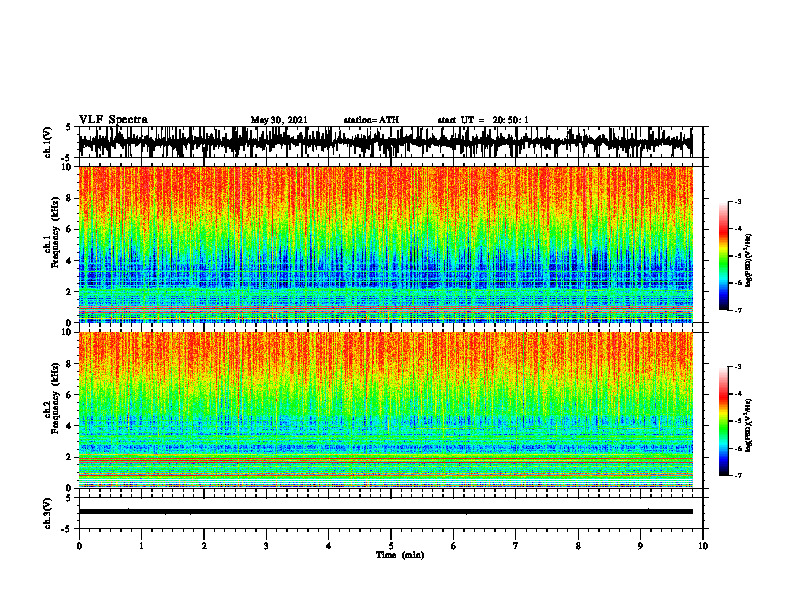
Task: Click inside the ch.2 spectrogram panel
Action: click(385, 410)
